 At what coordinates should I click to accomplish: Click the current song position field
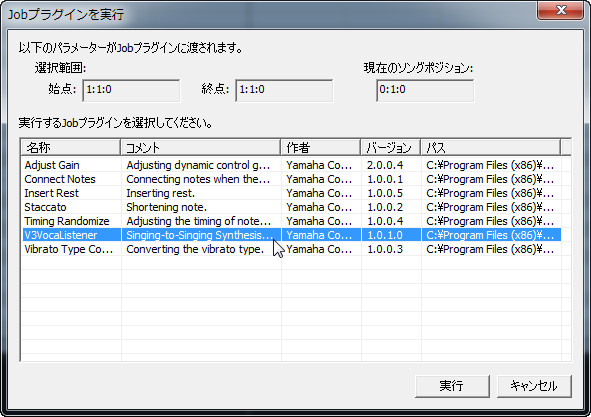click(x=425, y=90)
